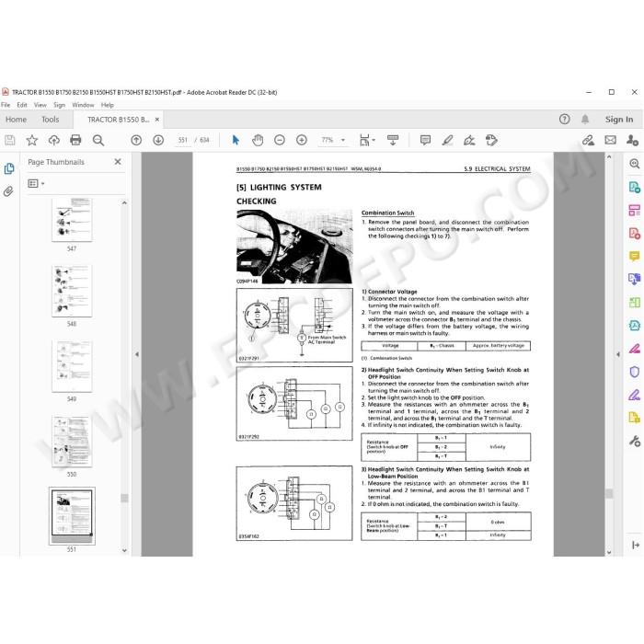Open the Protect shield tool

(x=635, y=372)
